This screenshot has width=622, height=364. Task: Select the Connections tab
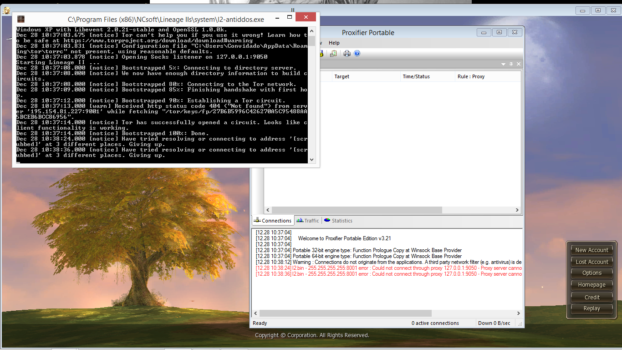pos(273,221)
